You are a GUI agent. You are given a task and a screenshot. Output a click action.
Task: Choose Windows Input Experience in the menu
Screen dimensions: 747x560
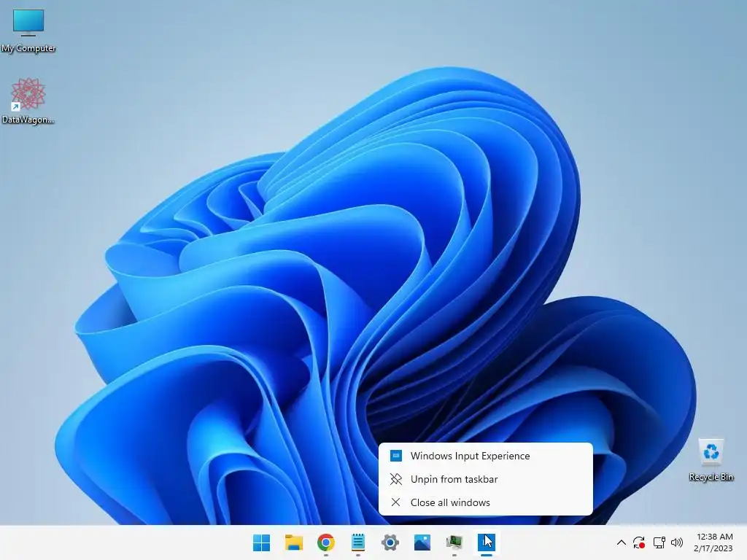pyautogui.click(x=485, y=456)
